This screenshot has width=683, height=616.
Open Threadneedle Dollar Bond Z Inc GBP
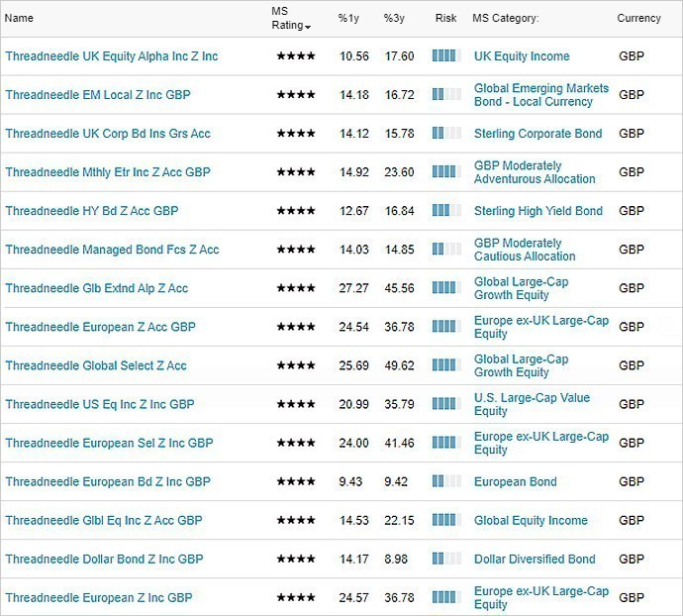(104, 559)
